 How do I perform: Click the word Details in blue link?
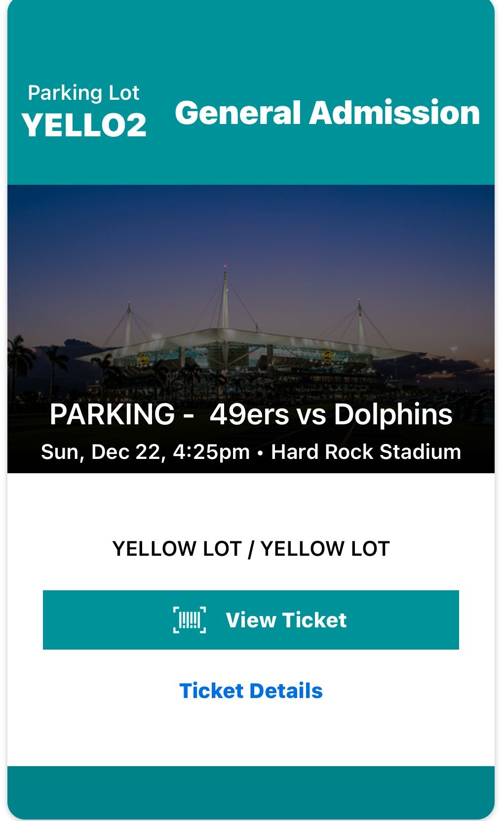coord(286,691)
